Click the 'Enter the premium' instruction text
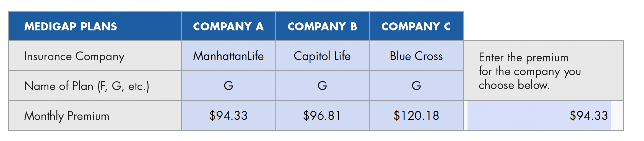 click(x=524, y=58)
